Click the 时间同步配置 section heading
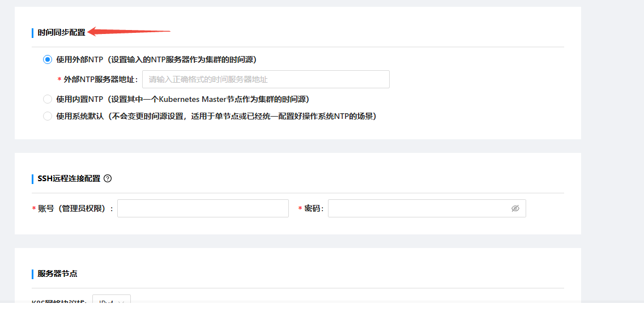Viewport: 644px width, 325px height. click(x=61, y=32)
